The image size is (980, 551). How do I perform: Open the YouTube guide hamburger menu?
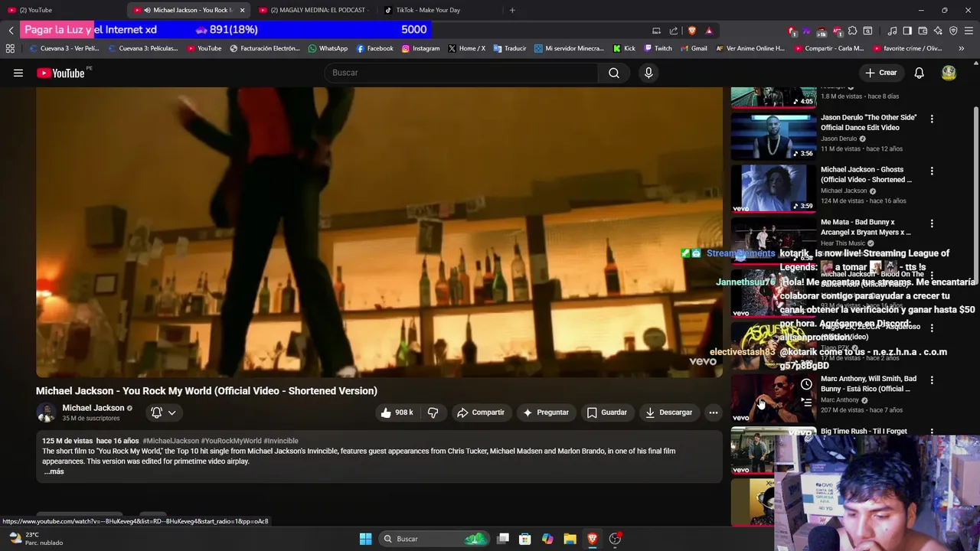click(18, 73)
